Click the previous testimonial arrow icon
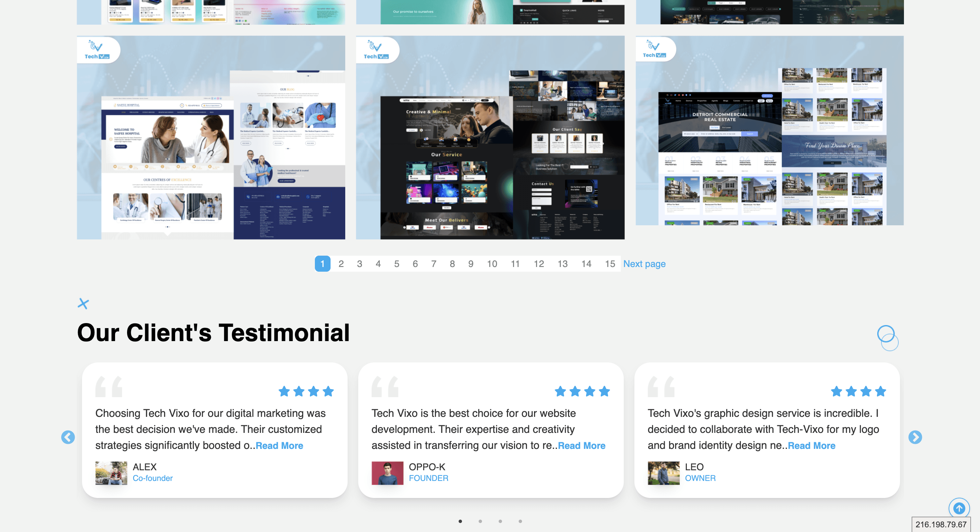The width and height of the screenshot is (980, 532). point(68,437)
